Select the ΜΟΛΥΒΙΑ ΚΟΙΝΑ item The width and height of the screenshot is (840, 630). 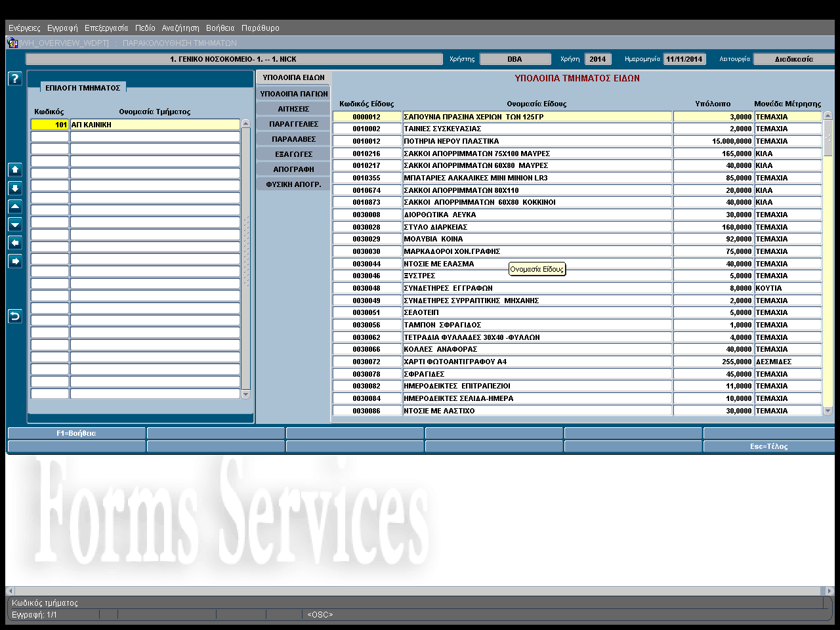click(537, 239)
